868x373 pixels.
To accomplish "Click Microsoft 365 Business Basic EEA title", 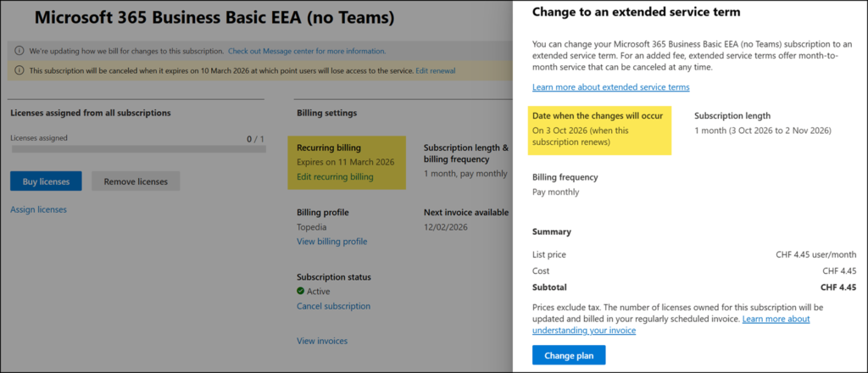I will pyautogui.click(x=214, y=18).
